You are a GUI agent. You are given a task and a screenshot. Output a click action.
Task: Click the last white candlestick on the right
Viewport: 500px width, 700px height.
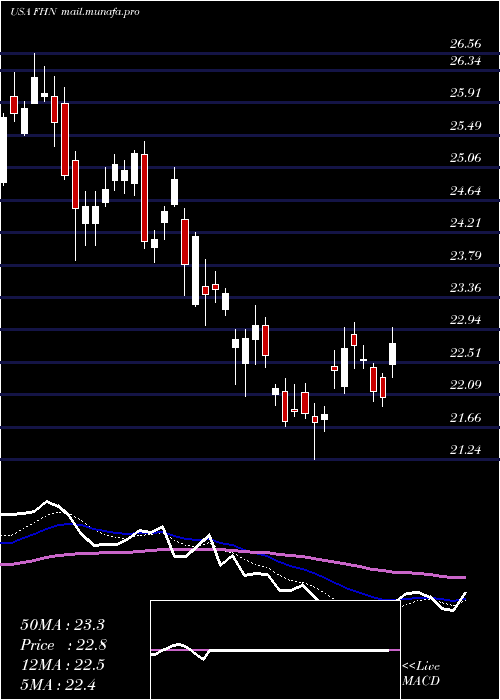click(393, 354)
